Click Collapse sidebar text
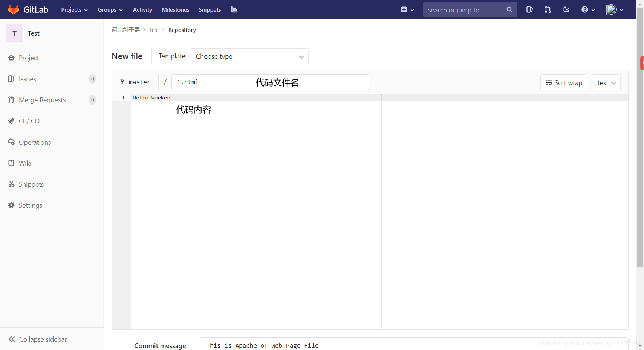Screen dimensions: 644x350 tap(43, 339)
